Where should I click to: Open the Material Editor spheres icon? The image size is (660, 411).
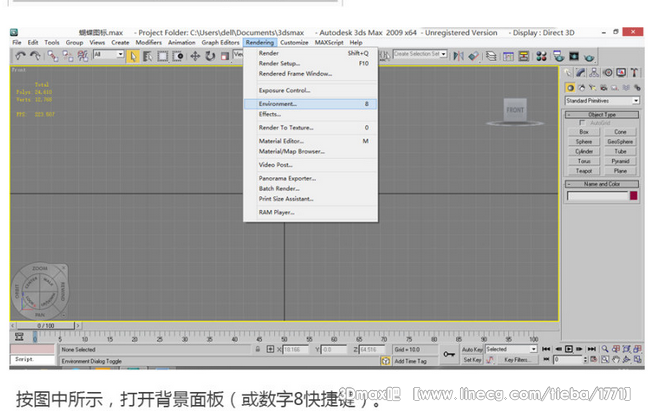[x=541, y=56]
